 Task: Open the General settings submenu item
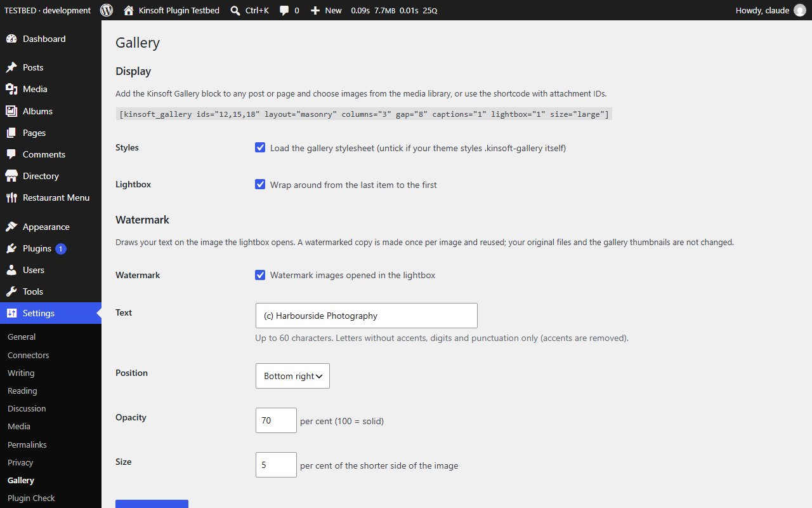click(22, 337)
